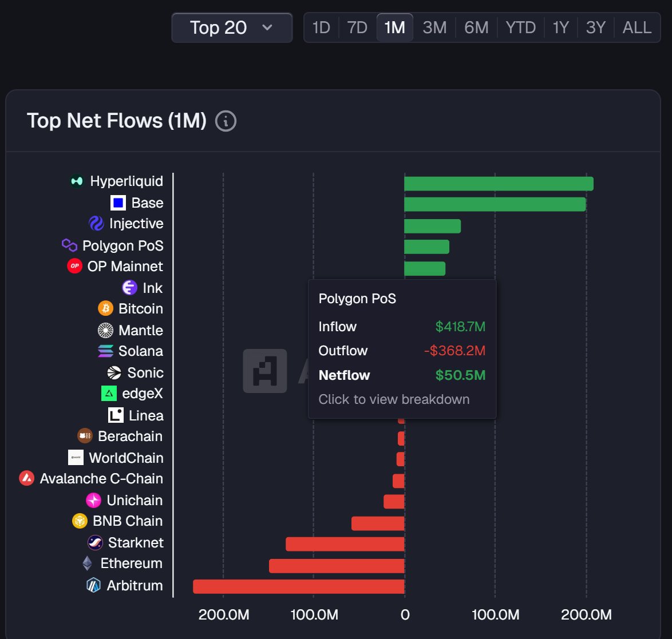The image size is (672, 639).
Task: Click the Hyperliquid green net flow bar
Action: 498,184
